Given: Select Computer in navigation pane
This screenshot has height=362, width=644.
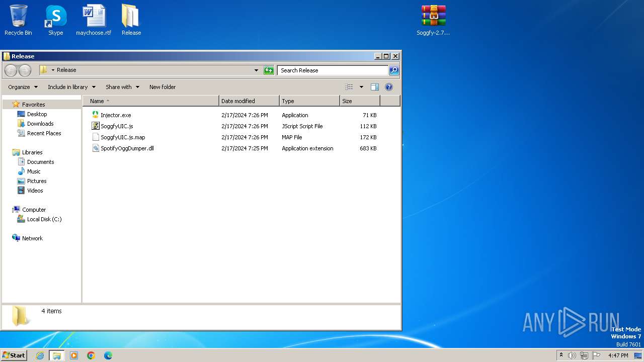Looking at the screenshot, I should click(34, 210).
